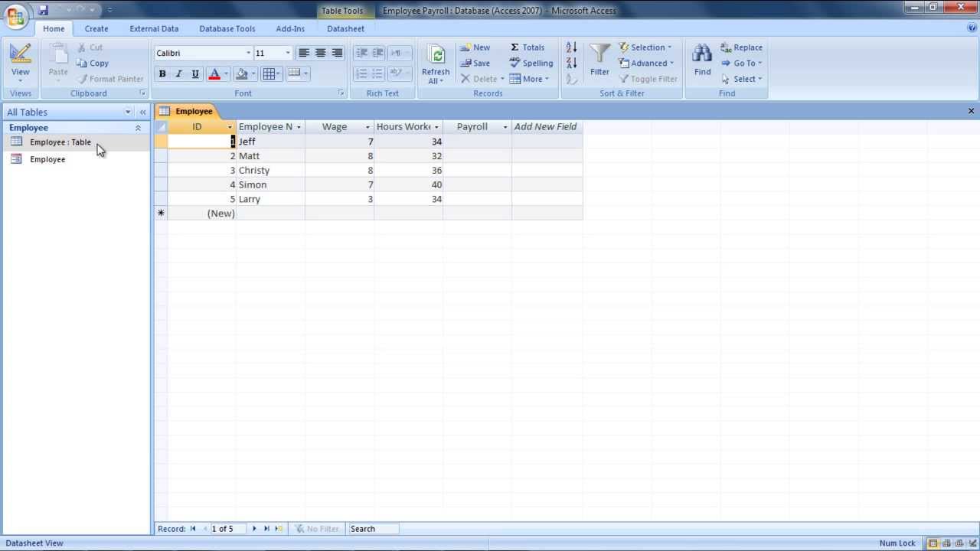Toggle Italic formatting
The height and width of the screenshot is (551, 980).
pyautogui.click(x=178, y=73)
